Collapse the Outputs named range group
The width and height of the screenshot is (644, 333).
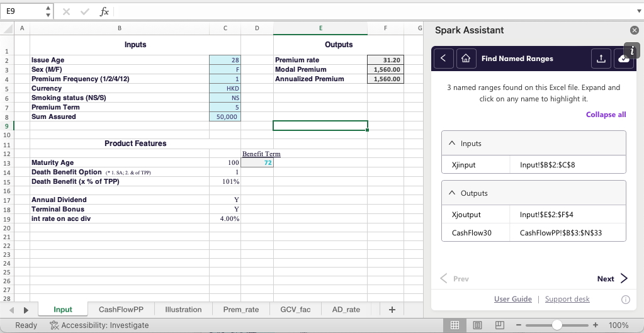pyautogui.click(x=452, y=193)
